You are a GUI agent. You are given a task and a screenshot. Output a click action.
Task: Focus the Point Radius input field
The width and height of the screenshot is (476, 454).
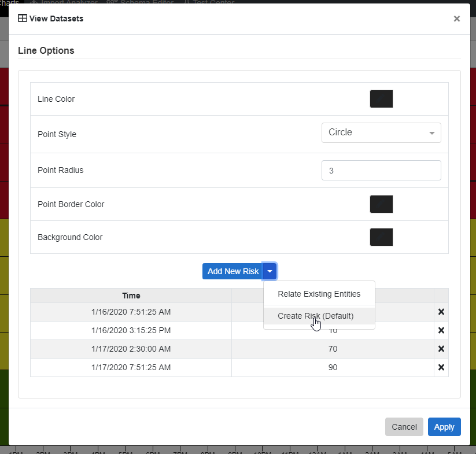click(x=381, y=171)
